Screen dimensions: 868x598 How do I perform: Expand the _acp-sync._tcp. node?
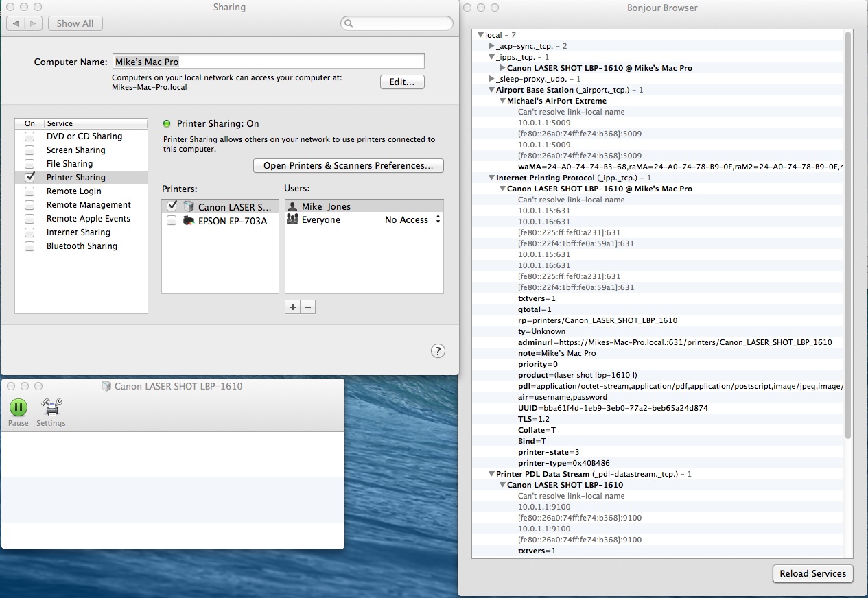491,46
